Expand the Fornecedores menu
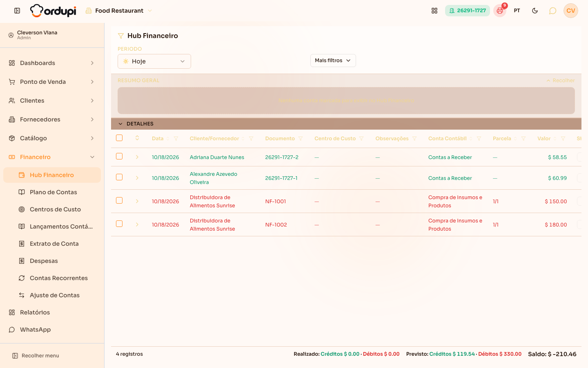The image size is (588, 368). (52, 119)
